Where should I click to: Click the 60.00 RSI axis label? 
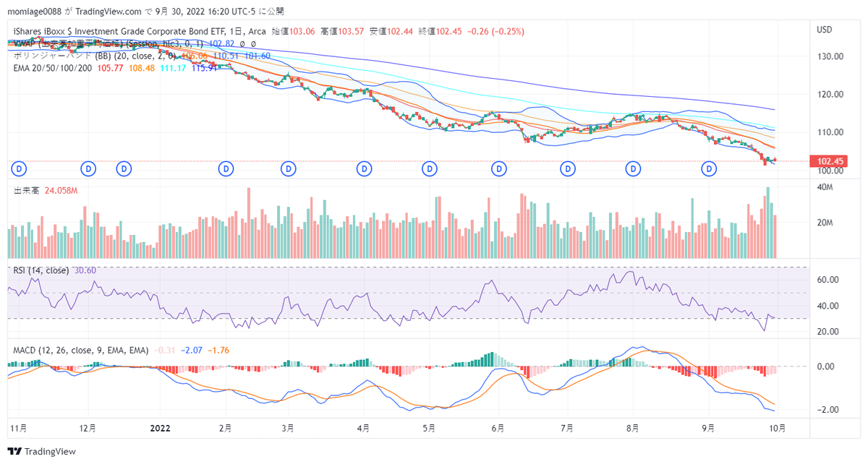tap(829, 280)
